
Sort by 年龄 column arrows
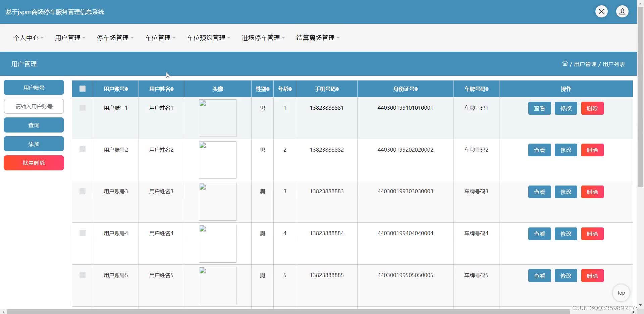tap(290, 89)
